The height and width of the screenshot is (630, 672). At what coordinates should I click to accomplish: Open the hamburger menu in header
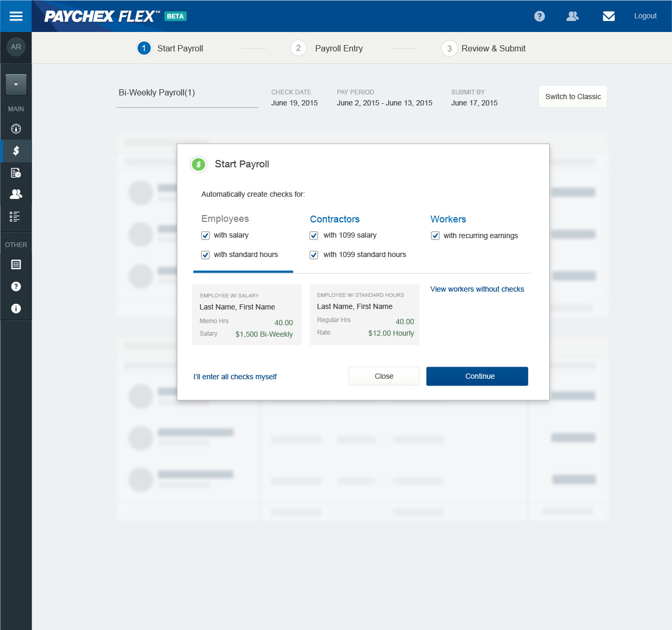[16, 16]
